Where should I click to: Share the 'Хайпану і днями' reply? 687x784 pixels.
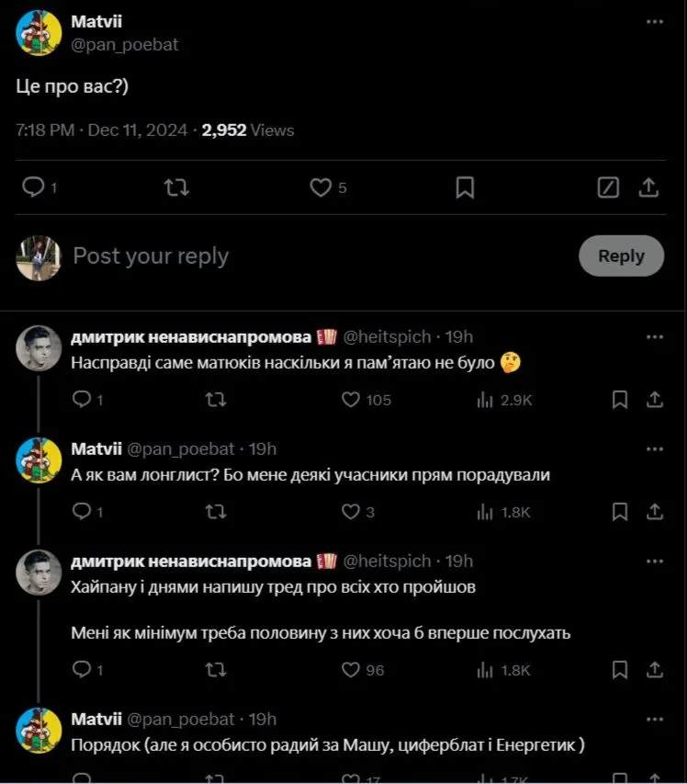coord(654,670)
